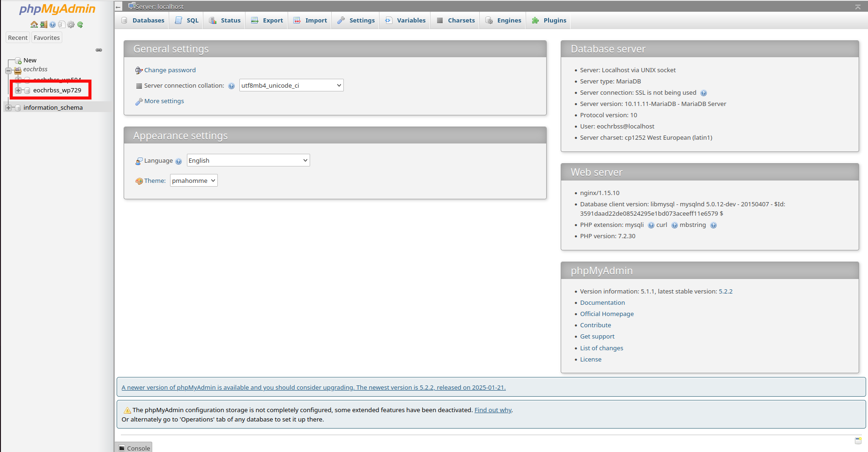Click help icon after SSL is not being used
This screenshot has width=868, height=452.
click(x=704, y=93)
